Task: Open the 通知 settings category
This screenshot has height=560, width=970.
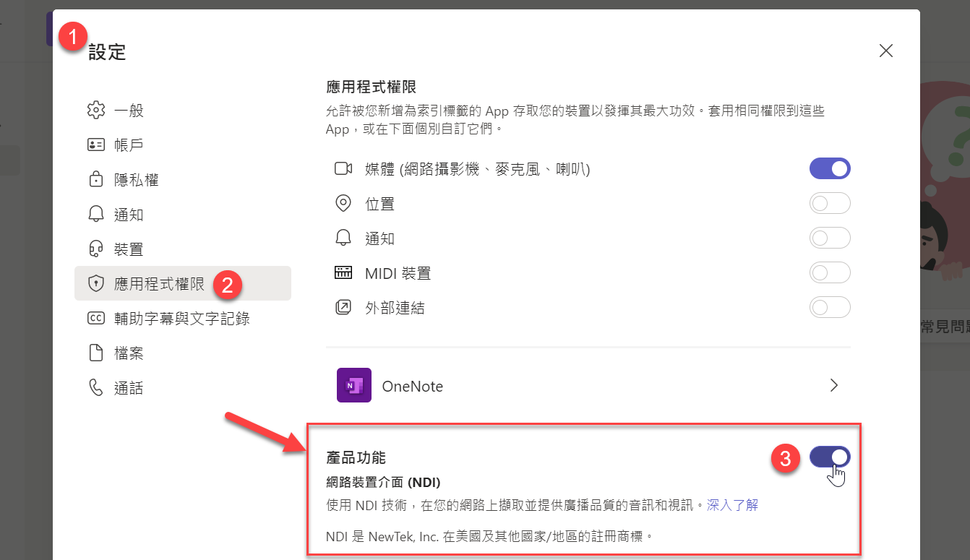Action: point(183,215)
